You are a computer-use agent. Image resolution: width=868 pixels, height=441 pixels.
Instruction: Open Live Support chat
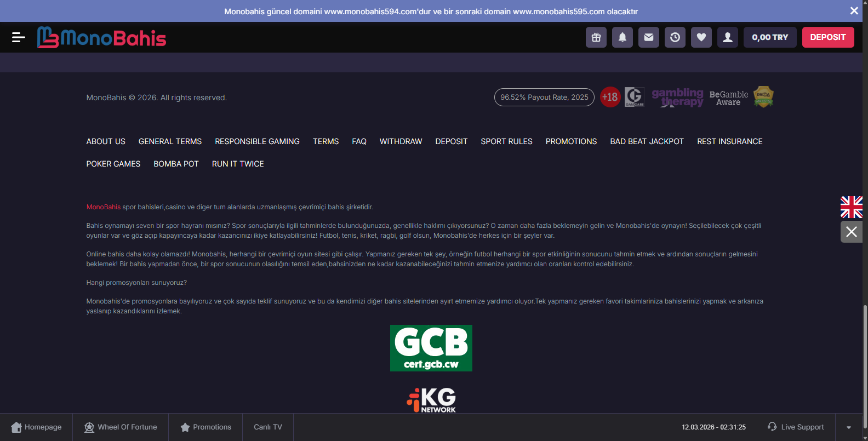pyautogui.click(x=796, y=427)
